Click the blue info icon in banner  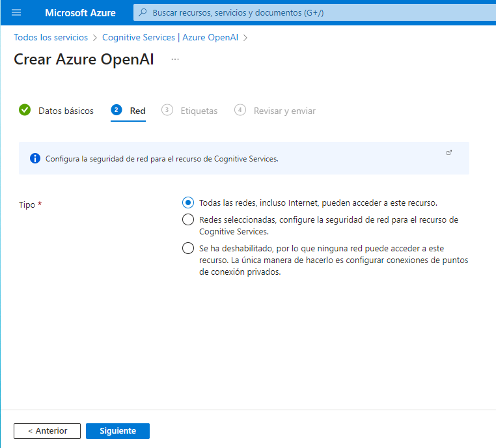click(x=35, y=158)
